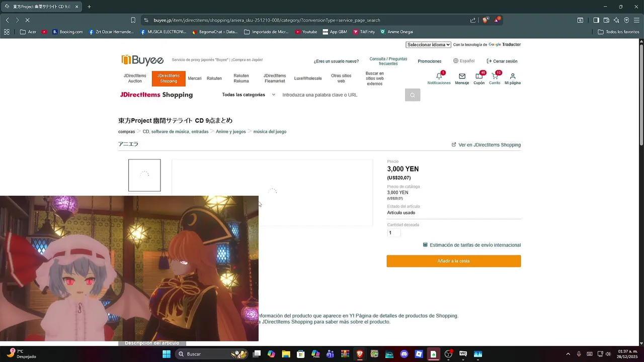The height and width of the screenshot is (362, 644).
Task: Open VRChat from the taskbar
Action: (x=463, y=354)
